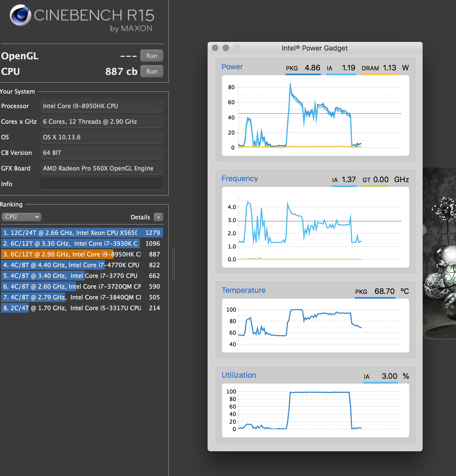The width and height of the screenshot is (456, 476).
Task: Select the Processor field Intel Core i9-8950HK
Action: pyautogui.click(x=101, y=106)
